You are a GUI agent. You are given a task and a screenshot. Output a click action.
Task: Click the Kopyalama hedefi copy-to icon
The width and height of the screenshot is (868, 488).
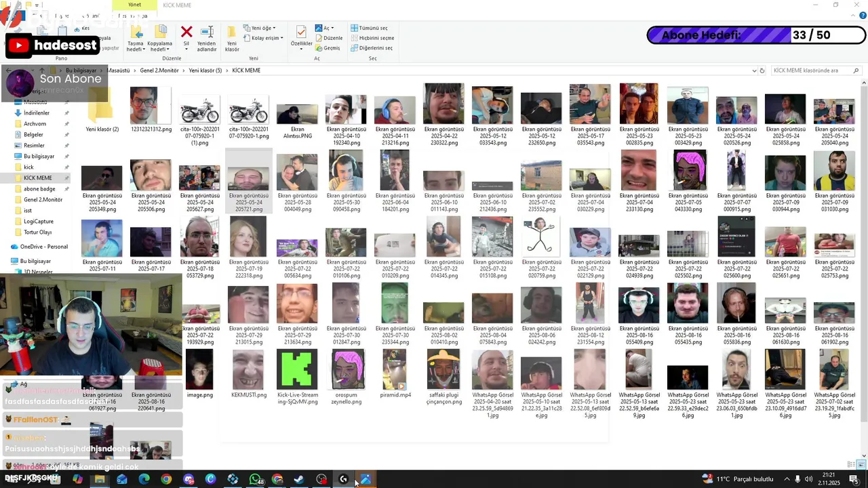tap(160, 32)
